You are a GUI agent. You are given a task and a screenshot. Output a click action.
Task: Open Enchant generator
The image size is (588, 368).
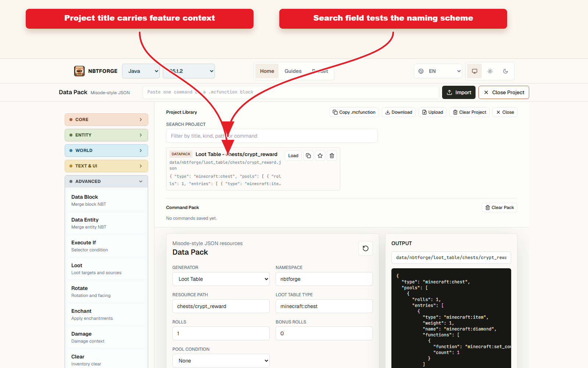(106, 314)
